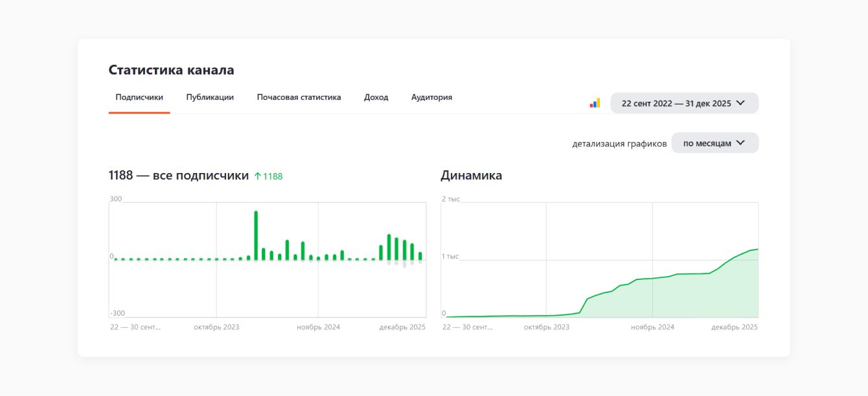The height and width of the screenshot is (396, 868).
Task: Click the tallest green bar in subscribers chart
Action: 256,235
